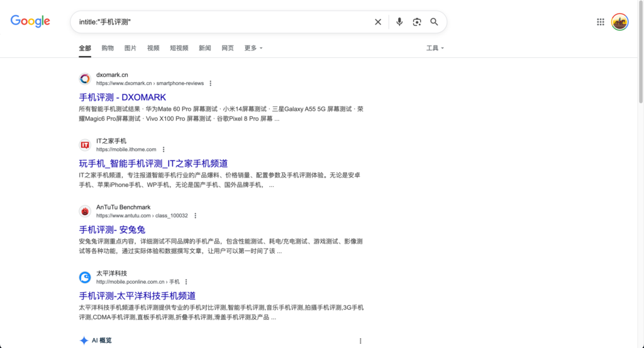Open the 手机评测 - DXOMARK result

123,98
